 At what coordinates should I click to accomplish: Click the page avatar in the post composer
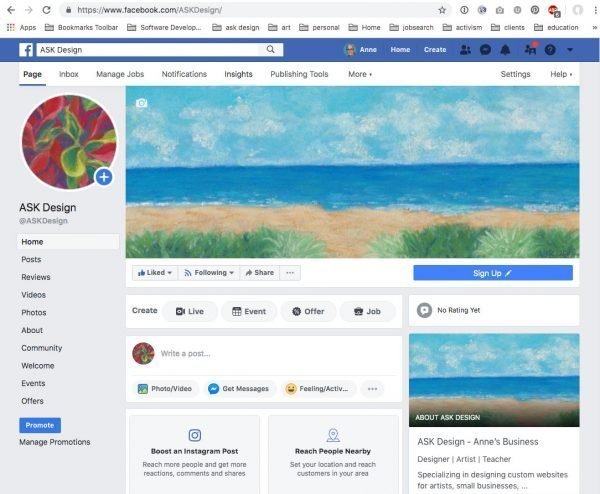click(x=143, y=353)
